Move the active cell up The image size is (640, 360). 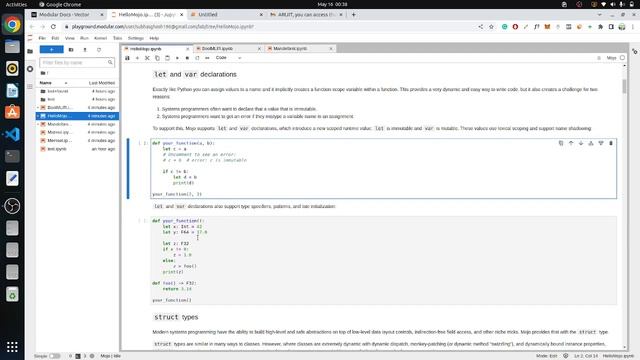[571, 143]
